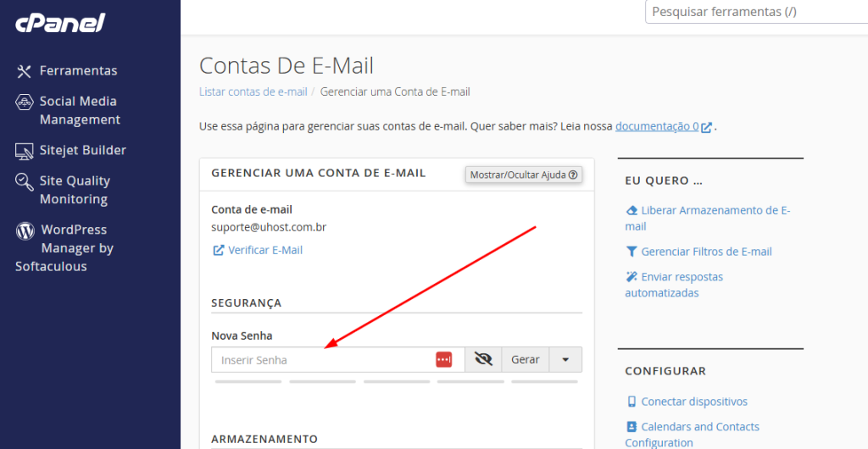Click Mostrar/Ocultar Ajuda button

pos(524,175)
